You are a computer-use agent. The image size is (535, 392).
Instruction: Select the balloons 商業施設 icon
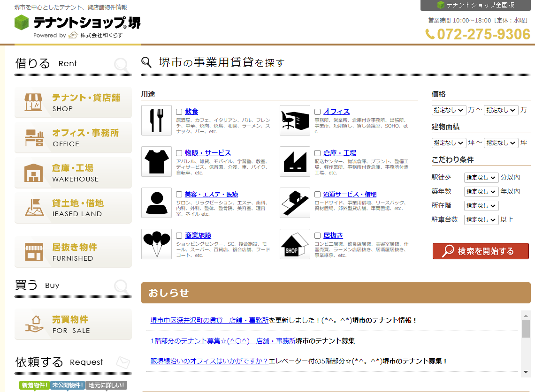point(156,244)
